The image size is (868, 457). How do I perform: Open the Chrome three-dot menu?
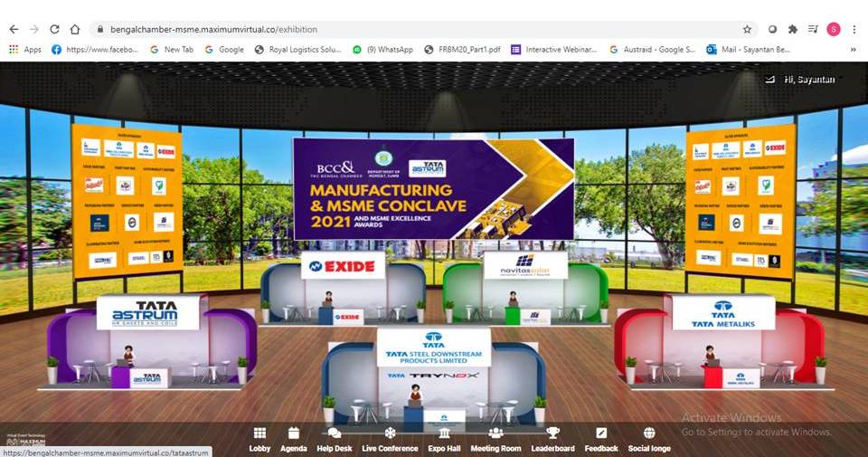coord(854,29)
